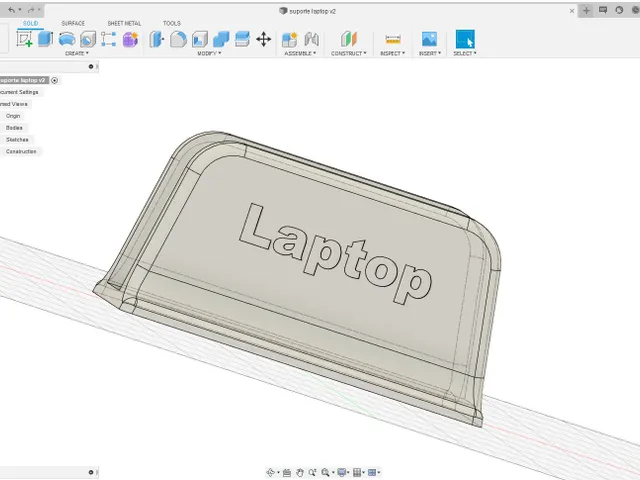Open the MODIFY dropdown menu
Screen dimensions: 640x480
(209, 53)
